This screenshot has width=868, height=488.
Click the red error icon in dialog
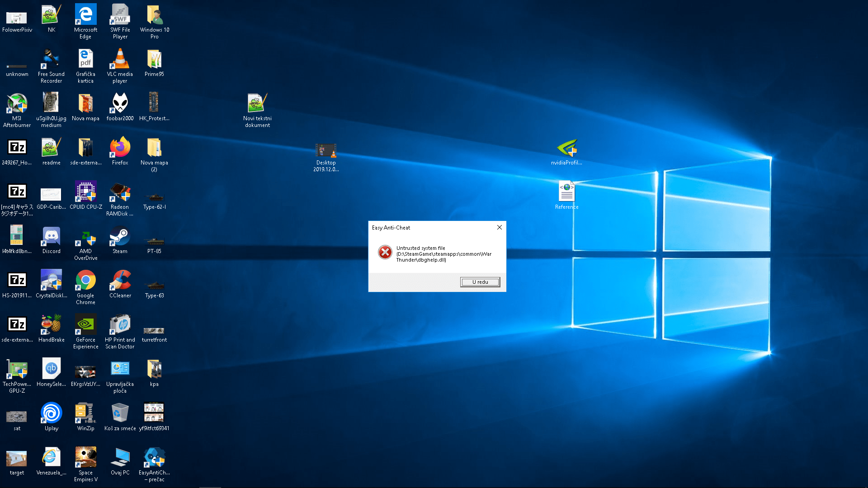(x=385, y=252)
